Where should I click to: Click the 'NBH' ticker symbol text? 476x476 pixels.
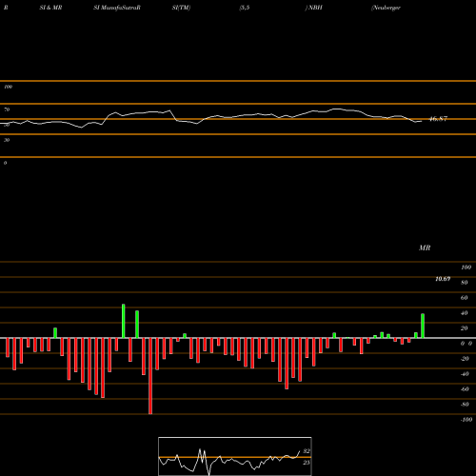(x=315, y=8)
